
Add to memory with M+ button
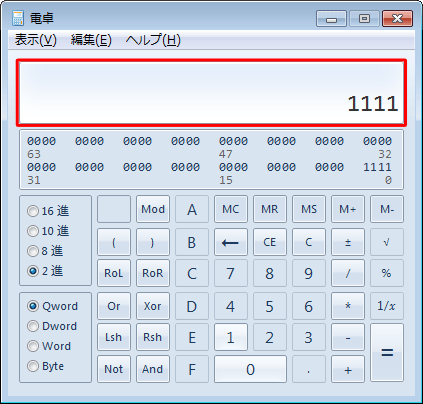click(348, 209)
